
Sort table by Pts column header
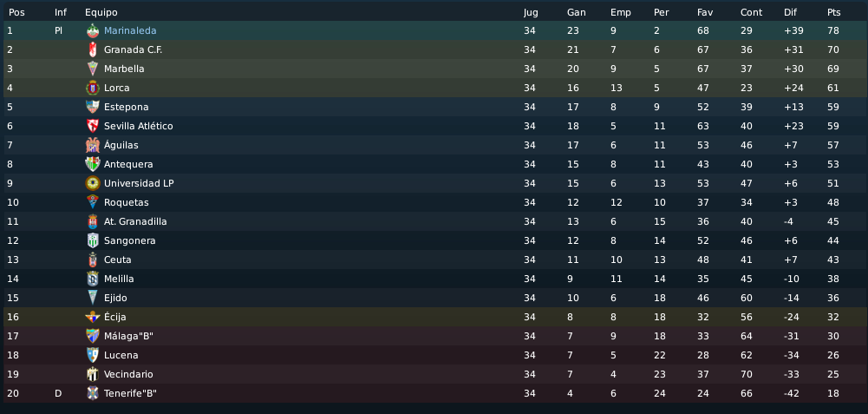click(x=834, y=12)
